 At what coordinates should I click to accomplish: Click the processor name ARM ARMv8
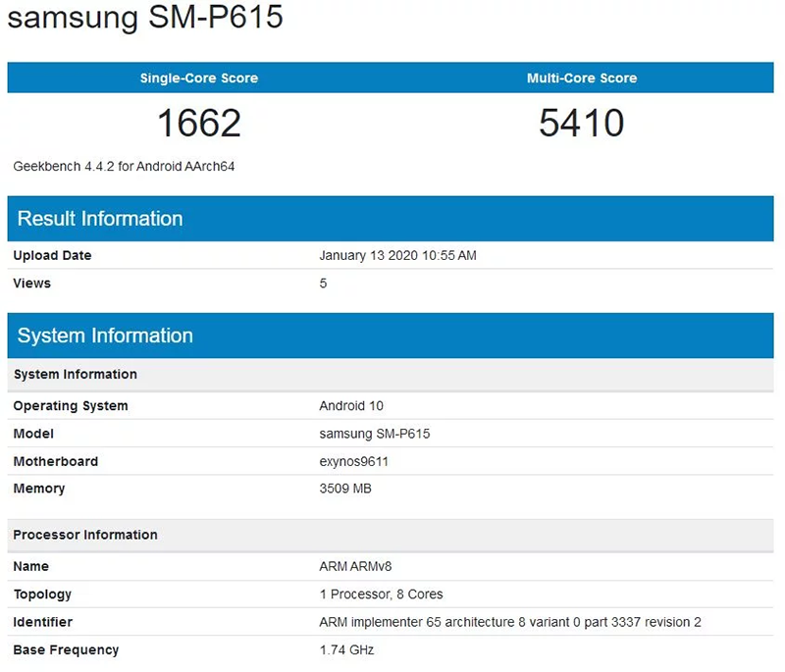[x=356, y=567]
